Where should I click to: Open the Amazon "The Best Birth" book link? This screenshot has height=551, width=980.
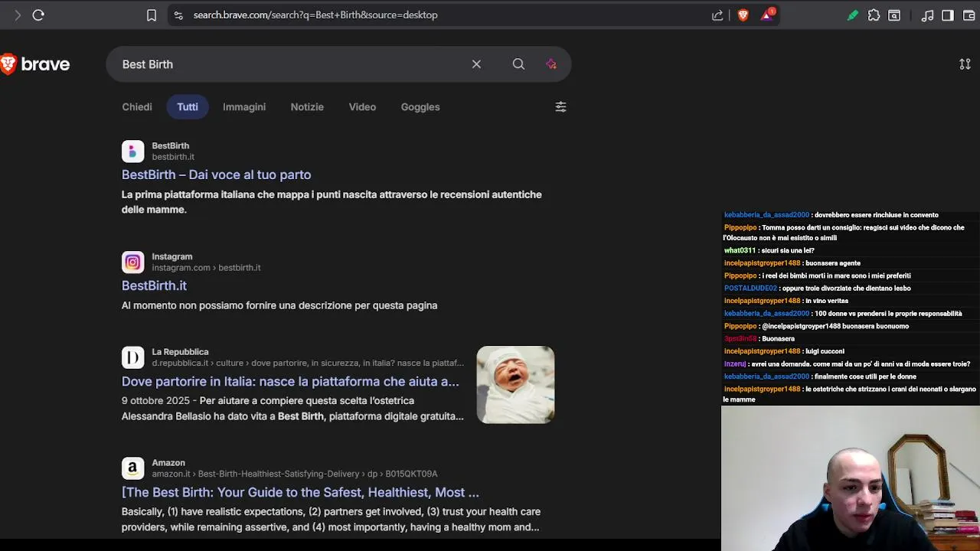300,492
